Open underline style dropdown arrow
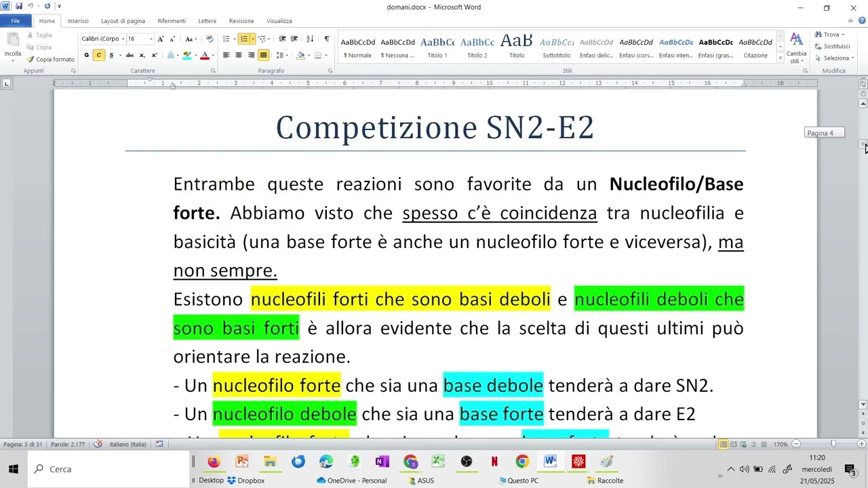 pyautogui.click(x=120, y=55)
